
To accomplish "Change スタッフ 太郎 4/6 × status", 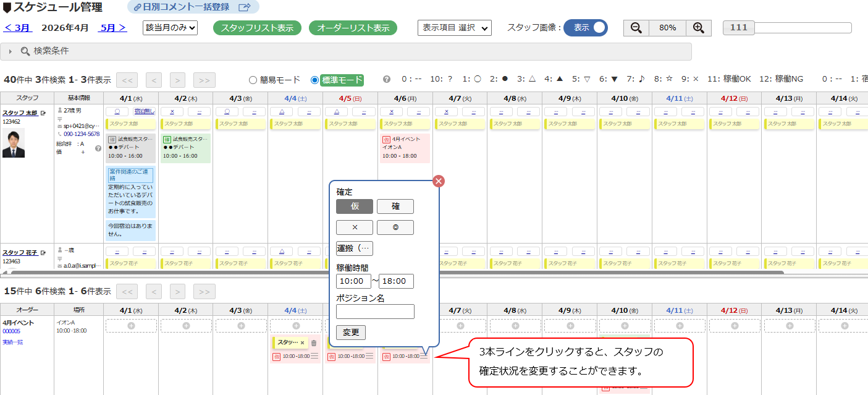I will click(392, 112).
